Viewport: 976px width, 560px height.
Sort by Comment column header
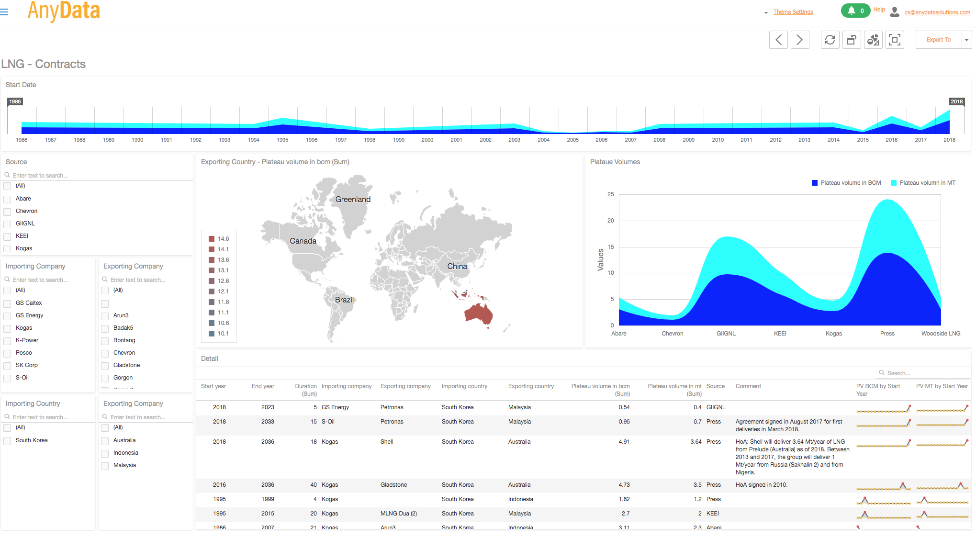tap(748, 386)
